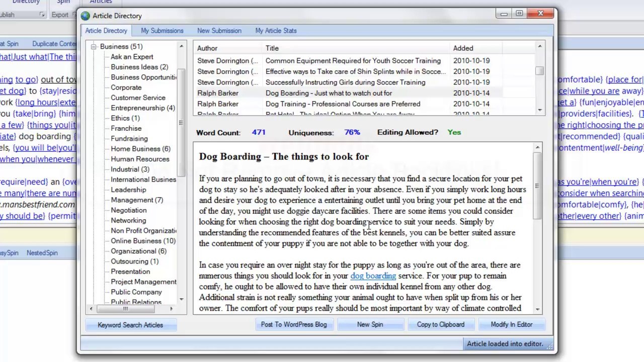
Task: Open the Outsourcing (1) category
Action: point(134,261)
